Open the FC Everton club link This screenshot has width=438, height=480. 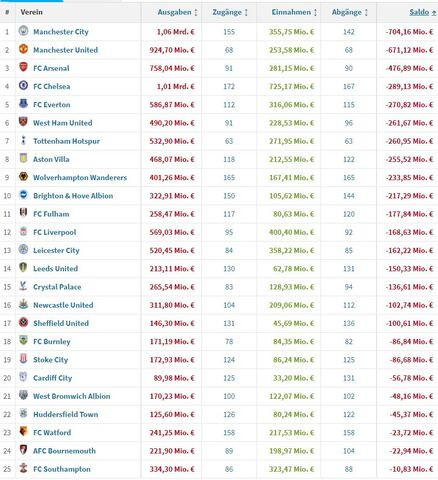click(x=52, y=105)
